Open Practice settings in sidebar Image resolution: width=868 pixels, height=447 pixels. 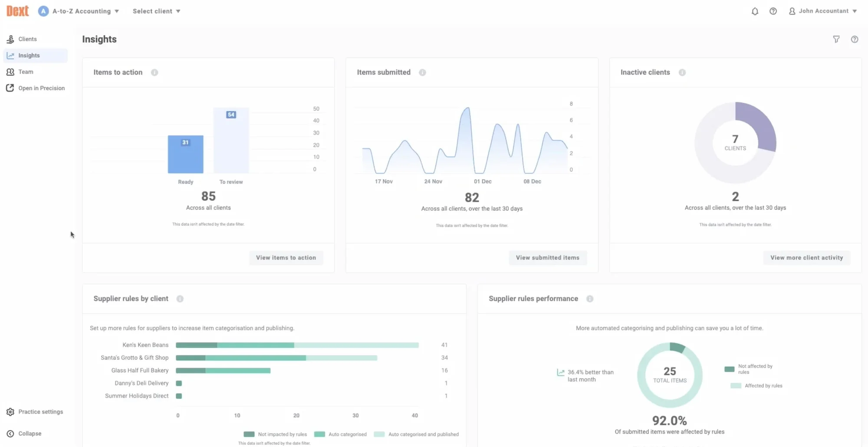pyautogui.click(x=40, y=412)
